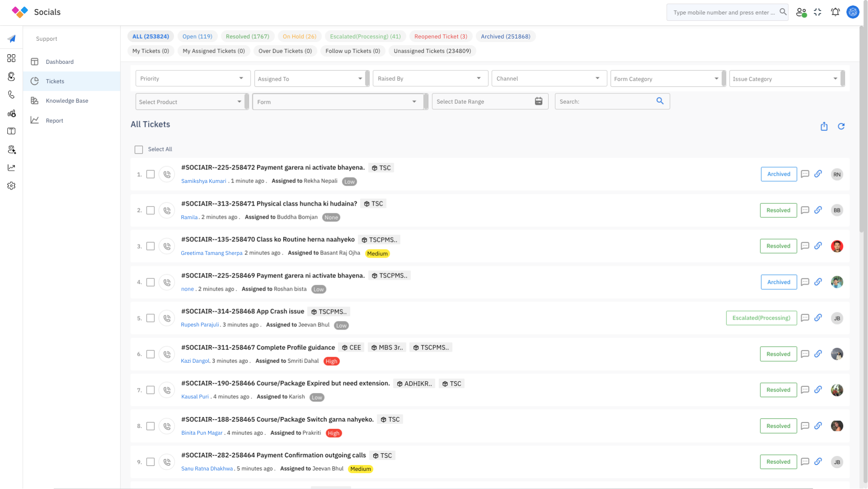Select checkbox for ticket 258470
Viewport: 868px width, 489px height.
151,246
